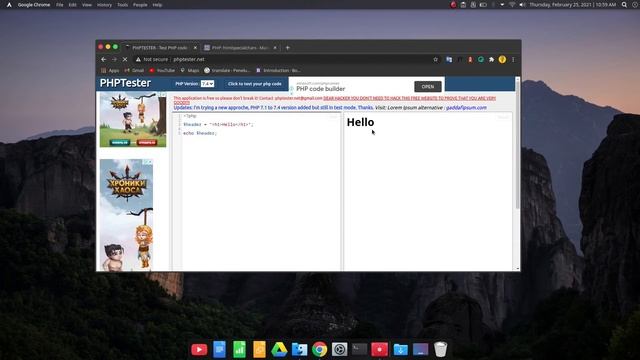This screenshot has width=640, height=360.
Task: Open the yellow profile avatar
Action: point(502,60)
